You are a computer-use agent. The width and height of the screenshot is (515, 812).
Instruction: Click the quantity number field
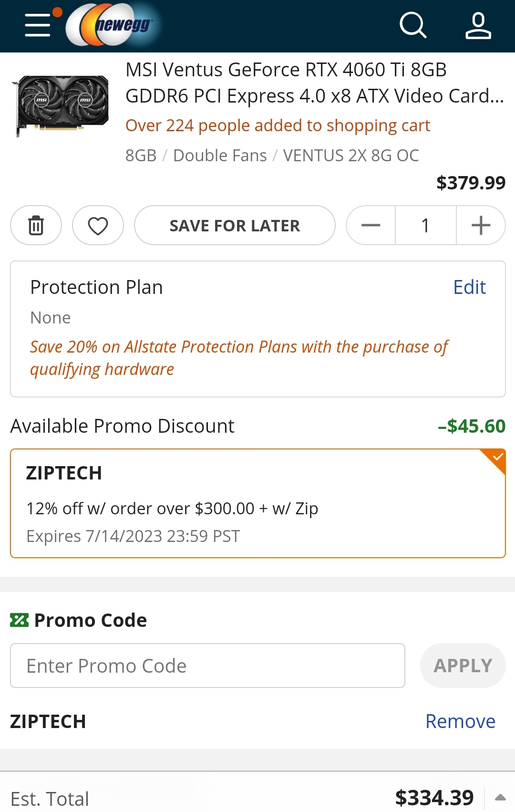[425, 225]
